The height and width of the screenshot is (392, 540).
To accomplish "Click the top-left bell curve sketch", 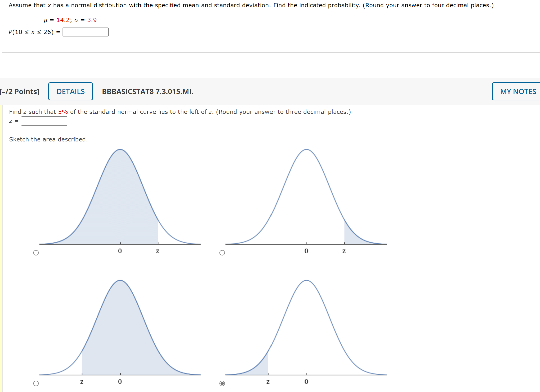I will 120,198.
